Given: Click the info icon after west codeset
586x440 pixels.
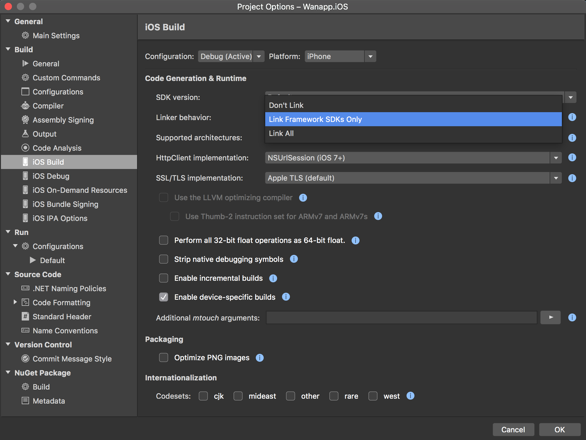Looking at the screenshot, I should [410, 396].
